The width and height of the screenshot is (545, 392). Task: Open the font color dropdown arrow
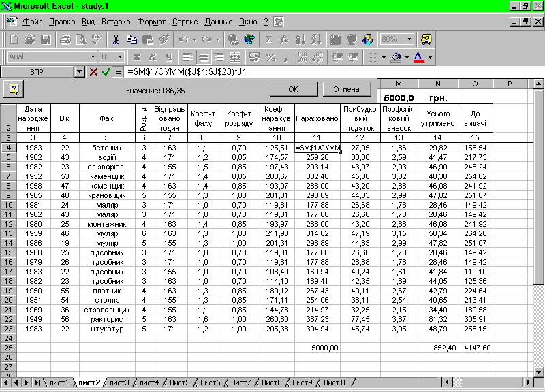(431, 57)
